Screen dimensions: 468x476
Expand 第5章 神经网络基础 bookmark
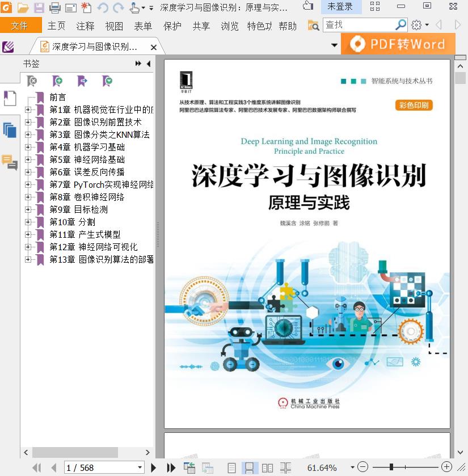click(x=28, y=159)
